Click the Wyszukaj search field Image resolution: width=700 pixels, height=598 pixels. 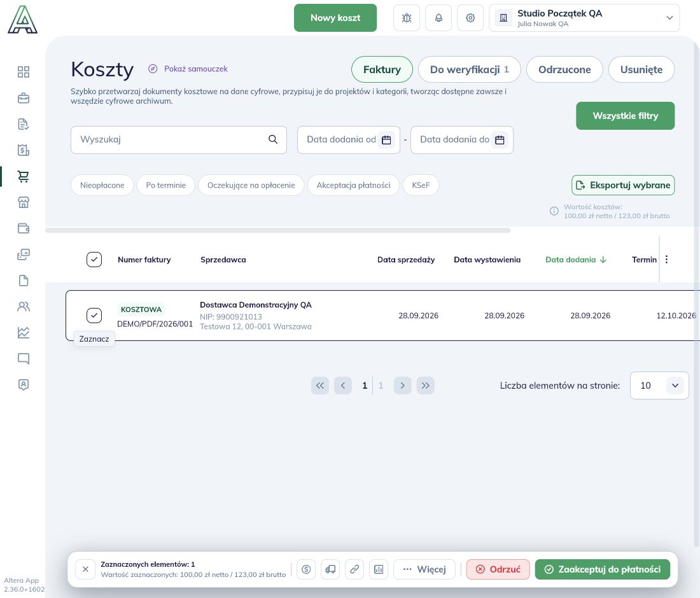179,140
